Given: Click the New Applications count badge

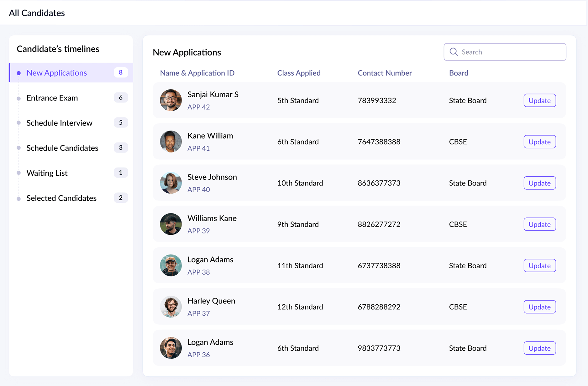Looking at the screenshot, I should [x=121, y=72].
